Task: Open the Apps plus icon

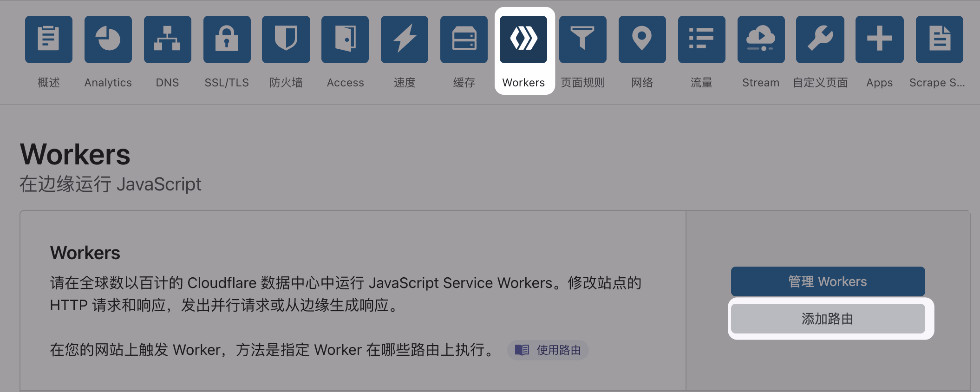Action: tap(880, 39)
